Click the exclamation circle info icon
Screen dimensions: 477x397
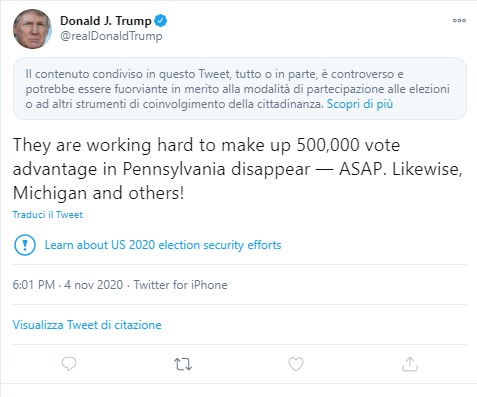(25, 245)
